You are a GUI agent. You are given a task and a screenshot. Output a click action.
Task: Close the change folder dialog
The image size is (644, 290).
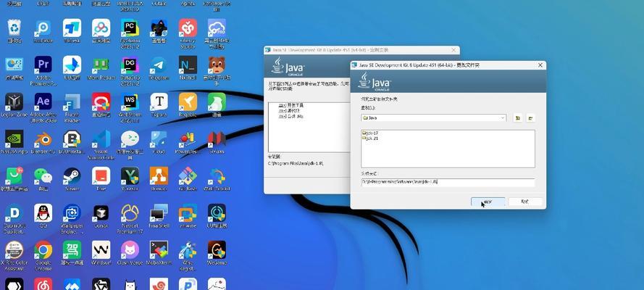(x=540, y=65)
